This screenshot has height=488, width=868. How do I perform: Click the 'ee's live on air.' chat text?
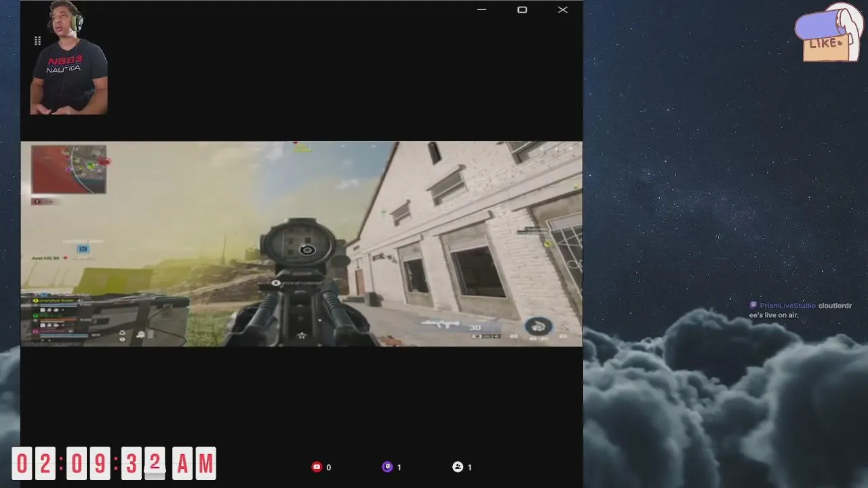coord(774,315)
